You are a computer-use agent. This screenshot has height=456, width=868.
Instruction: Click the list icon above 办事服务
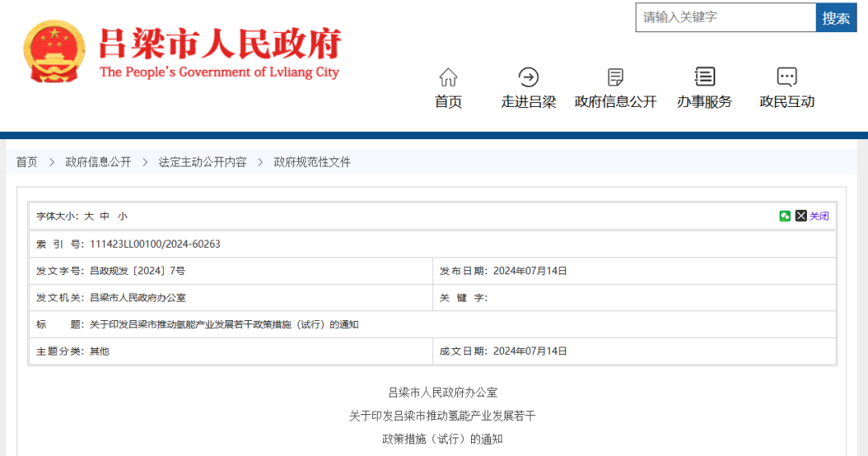pos(705,77)
